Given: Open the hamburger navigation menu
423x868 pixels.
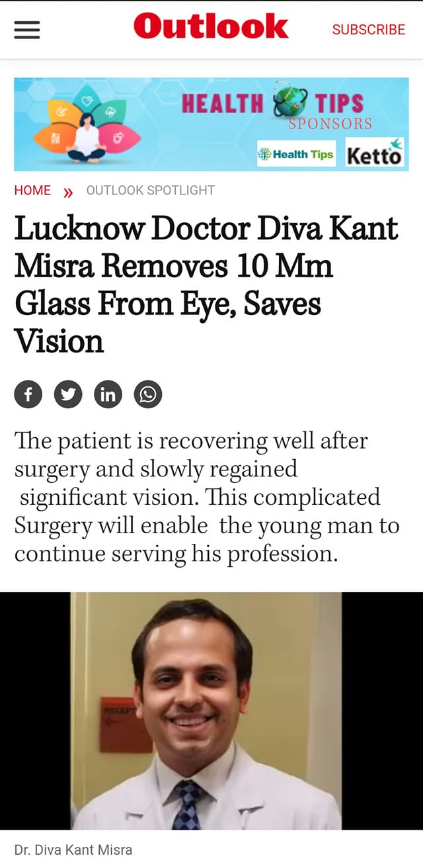Looking at the screenshot, I should click(27, 30).
